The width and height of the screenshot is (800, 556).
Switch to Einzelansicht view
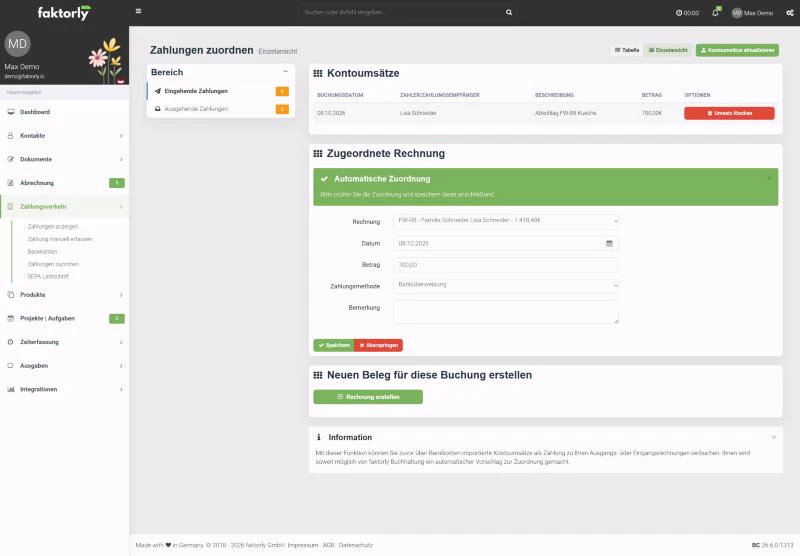(x=668, y=50)
